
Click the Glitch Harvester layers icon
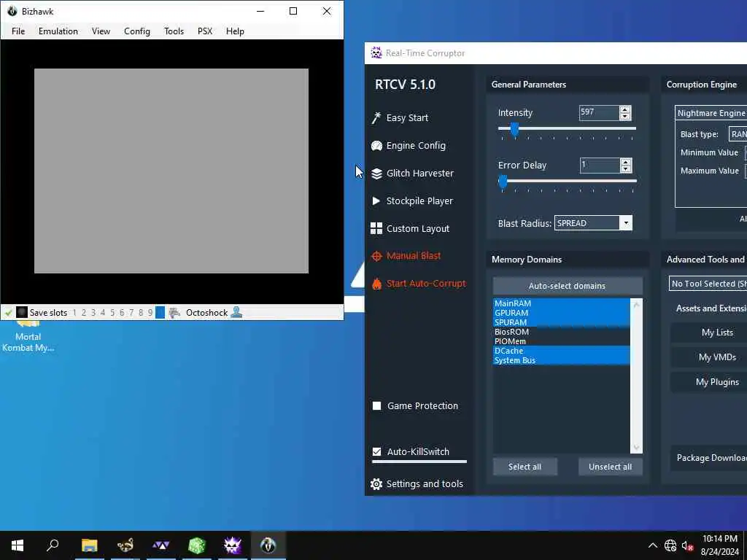[x=376, y=174]
